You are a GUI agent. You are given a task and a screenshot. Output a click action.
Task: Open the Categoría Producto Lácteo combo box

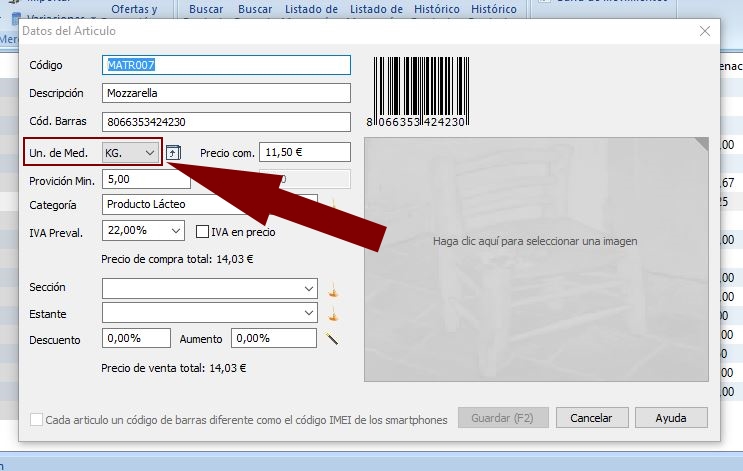tap(209, 204)
